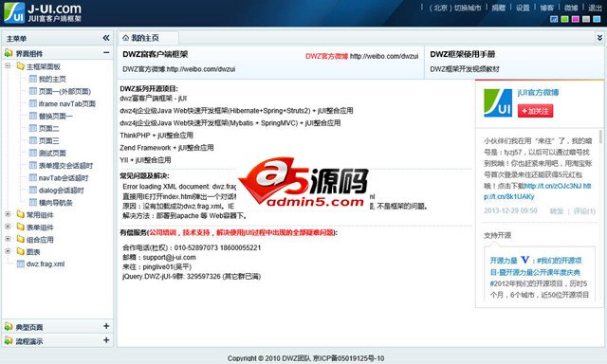Expand the 组合应用 tree node
The height and width of the screenshot is (364, 607).
8,239
